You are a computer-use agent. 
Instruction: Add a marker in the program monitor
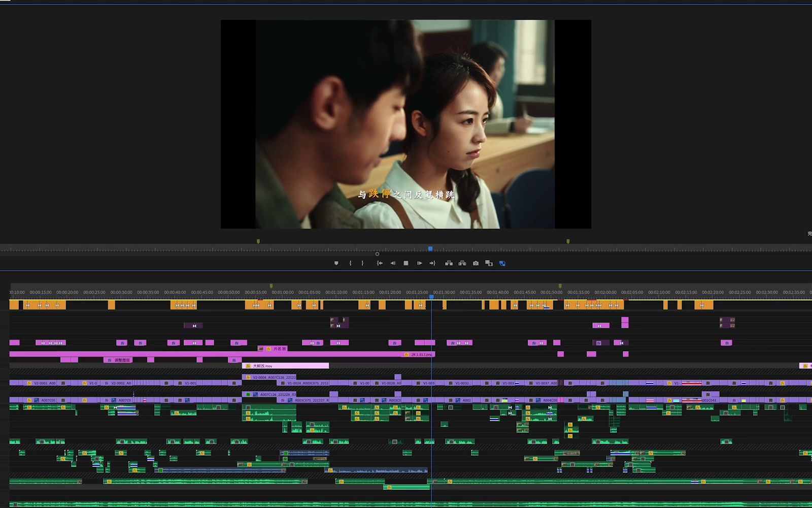pyautogui.click(x=336, y=263)
